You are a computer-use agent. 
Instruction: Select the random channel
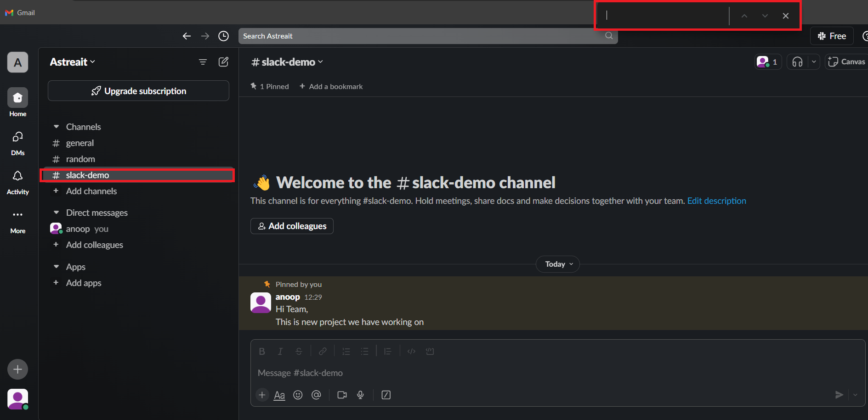coord(81,159)
